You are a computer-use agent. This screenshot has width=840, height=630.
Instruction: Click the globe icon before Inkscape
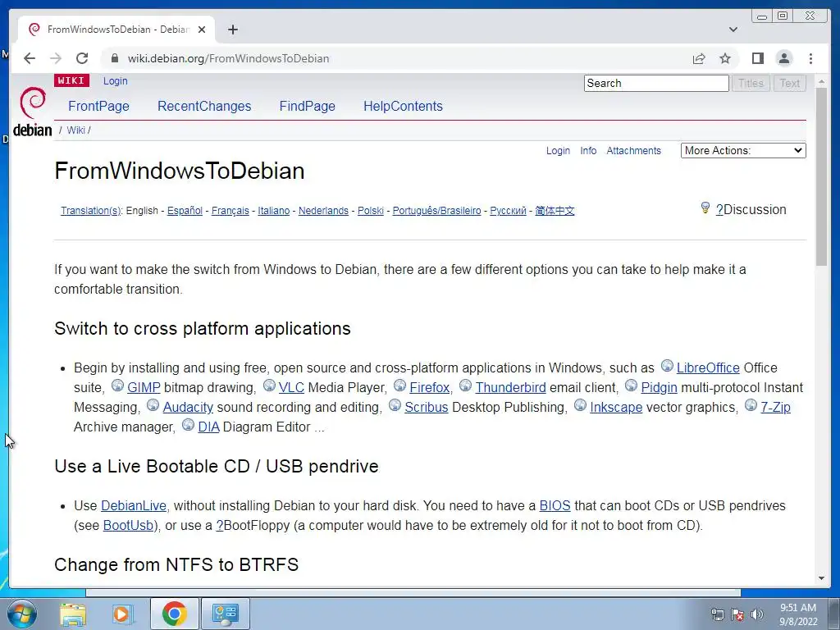[580, 405]
